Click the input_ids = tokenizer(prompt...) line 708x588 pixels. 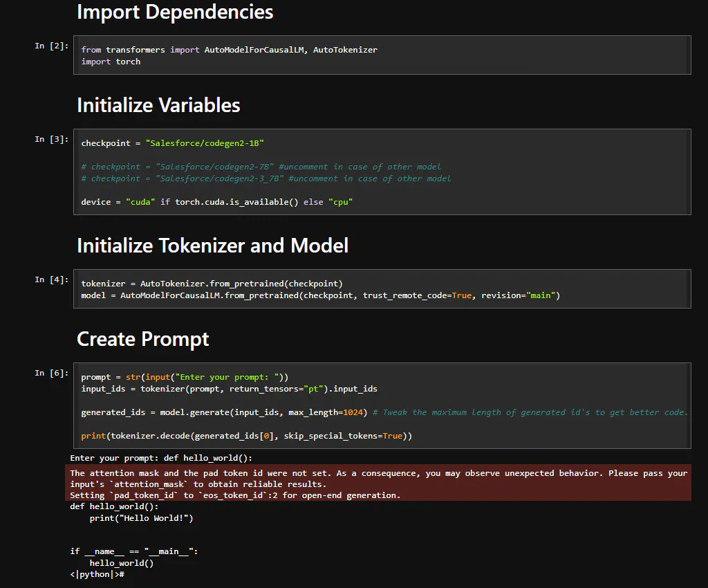click(x=230, y=389)
